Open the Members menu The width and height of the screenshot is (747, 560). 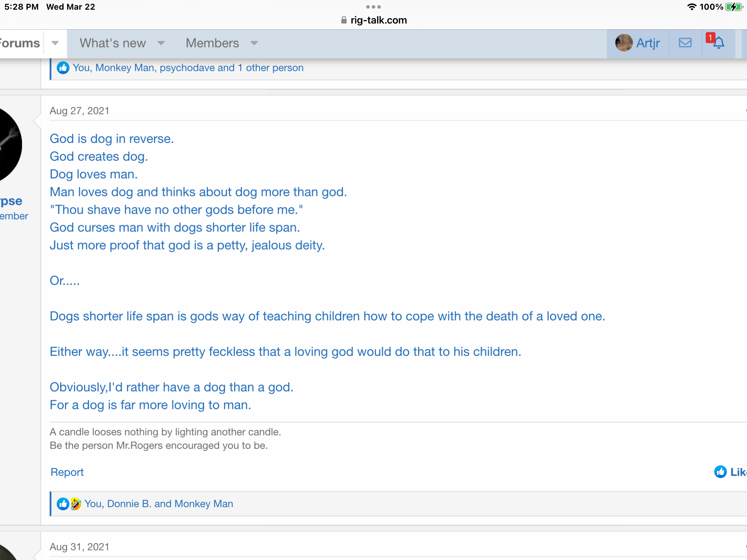coord(212,43)
